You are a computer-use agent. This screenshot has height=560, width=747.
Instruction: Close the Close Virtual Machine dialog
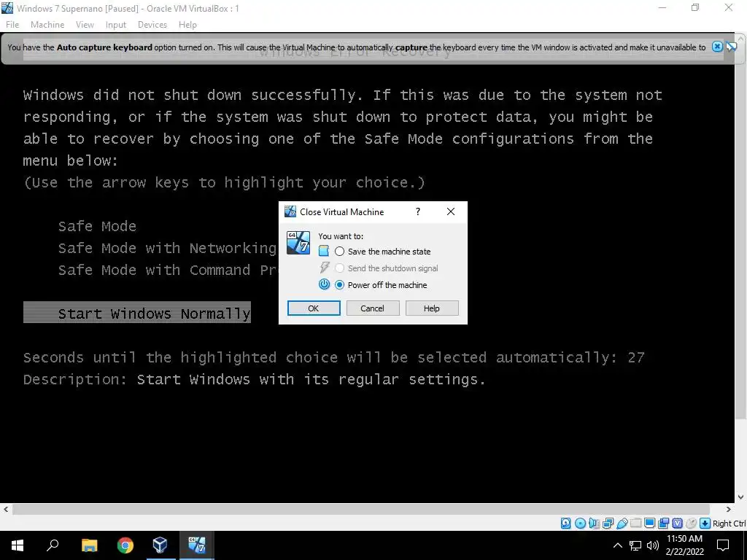click(x=451, y=211)
